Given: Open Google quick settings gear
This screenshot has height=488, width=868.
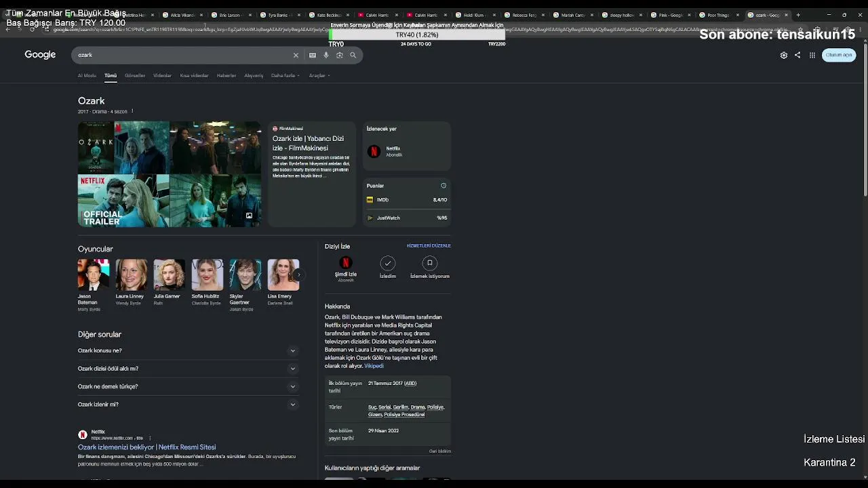Looking at the screenshot, I should [784, 55].
